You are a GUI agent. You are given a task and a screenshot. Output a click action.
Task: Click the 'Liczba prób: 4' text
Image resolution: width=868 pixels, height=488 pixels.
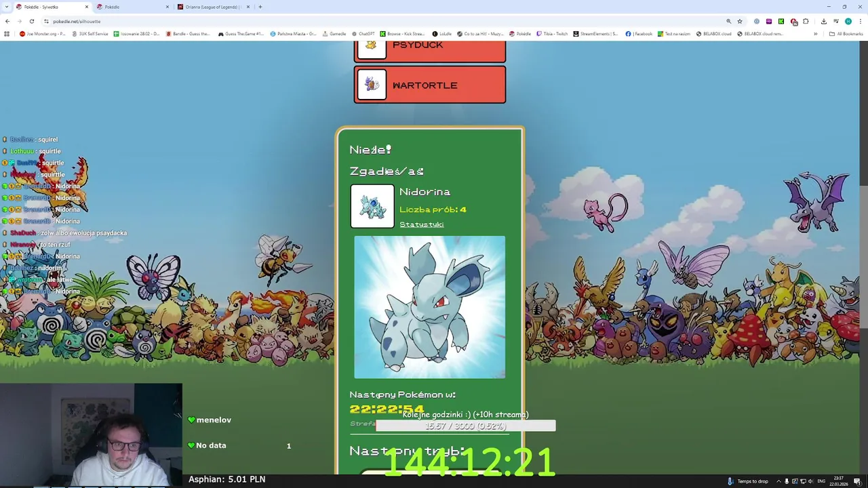point(433,209)
